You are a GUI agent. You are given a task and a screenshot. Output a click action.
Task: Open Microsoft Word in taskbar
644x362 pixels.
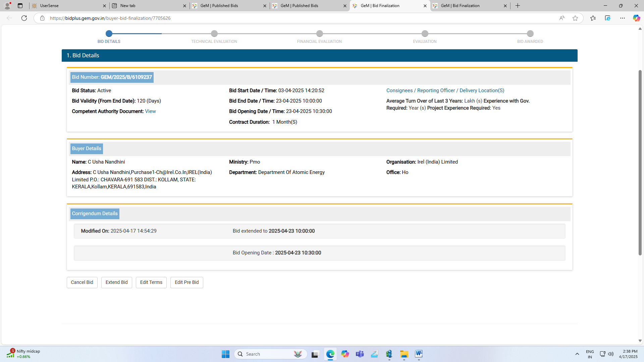pyautogui.click(x=419, y=354)
